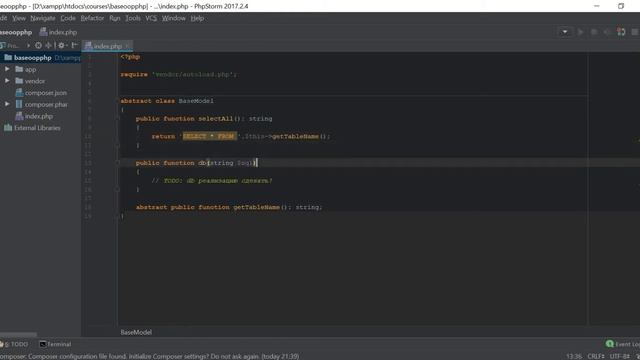Open the Run menu
The image size is (640, 360).
coord(115,18)
